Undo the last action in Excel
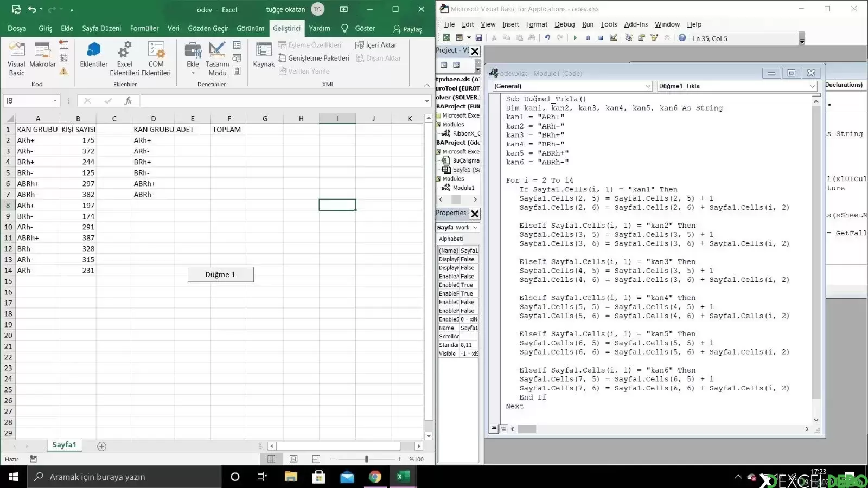Viewport: 868px width, 488px height. click(x=32, y=9)
